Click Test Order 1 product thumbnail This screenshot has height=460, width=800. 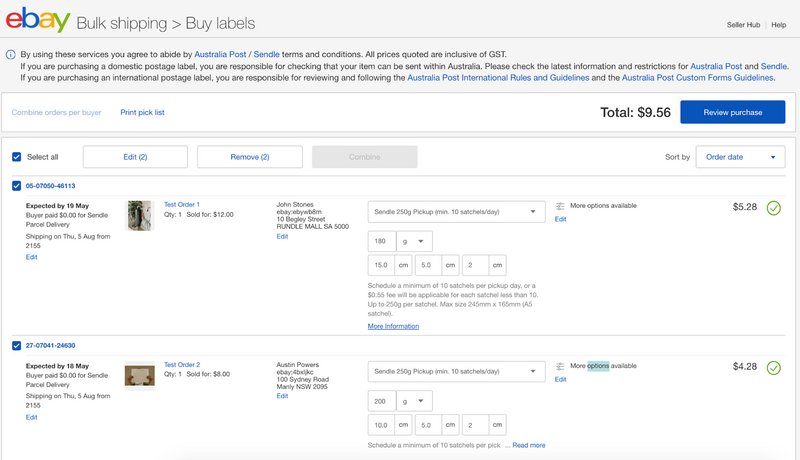tap(140, 216)
